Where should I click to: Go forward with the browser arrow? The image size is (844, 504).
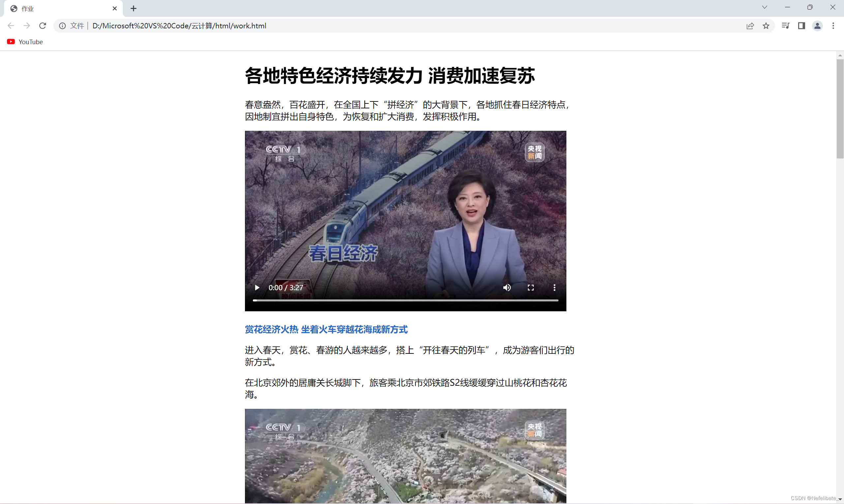coord(26,26)
